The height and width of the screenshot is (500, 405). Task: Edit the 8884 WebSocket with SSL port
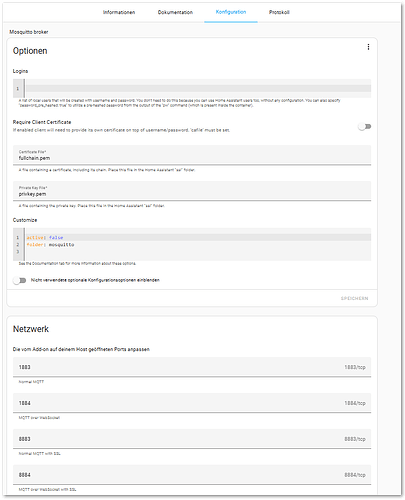click(192, 475)
